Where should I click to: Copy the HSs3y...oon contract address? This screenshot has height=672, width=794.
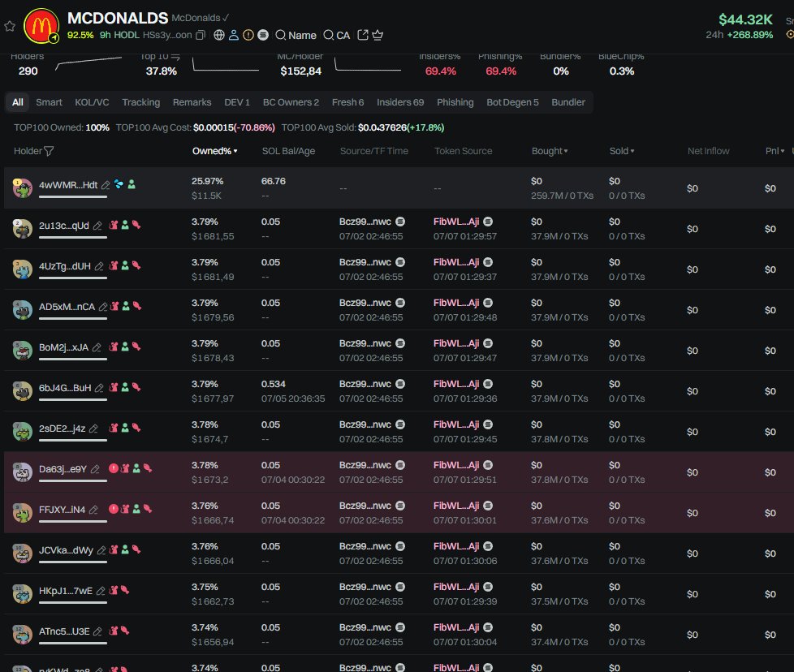[x=201, y=35]
